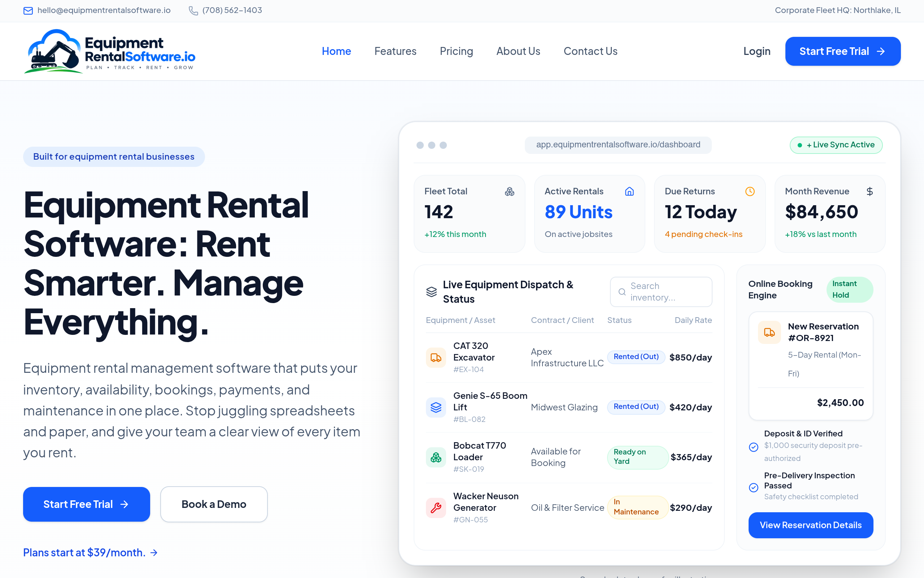Click the Pre-Delivery Inspection Passed check icon
Screen dimensions: 924x578
tap(754, 487)
